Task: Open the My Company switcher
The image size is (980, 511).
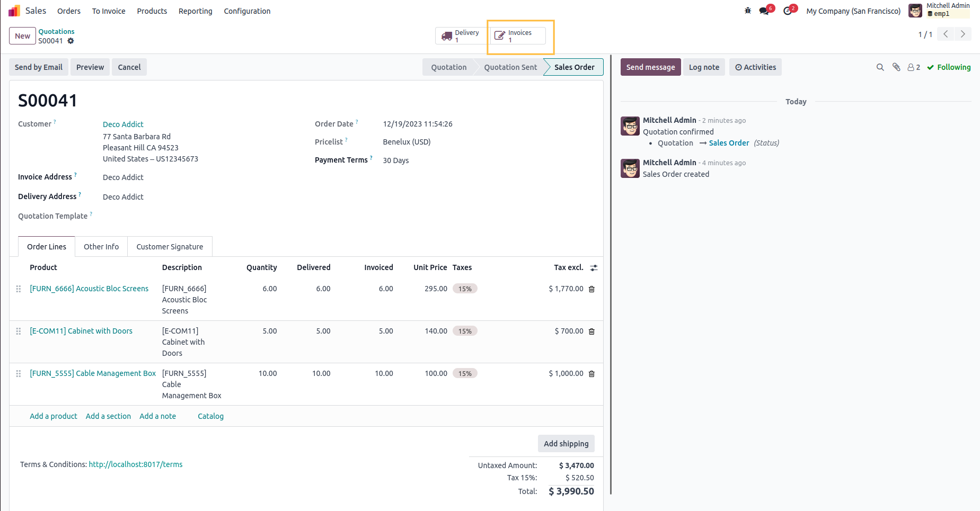Action: (x=853, y=11)
